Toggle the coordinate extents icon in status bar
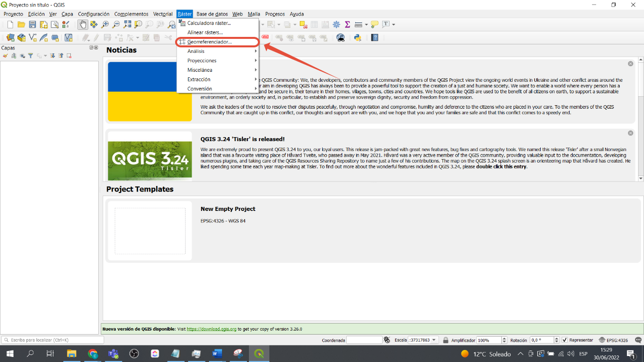 pos(387,340)
